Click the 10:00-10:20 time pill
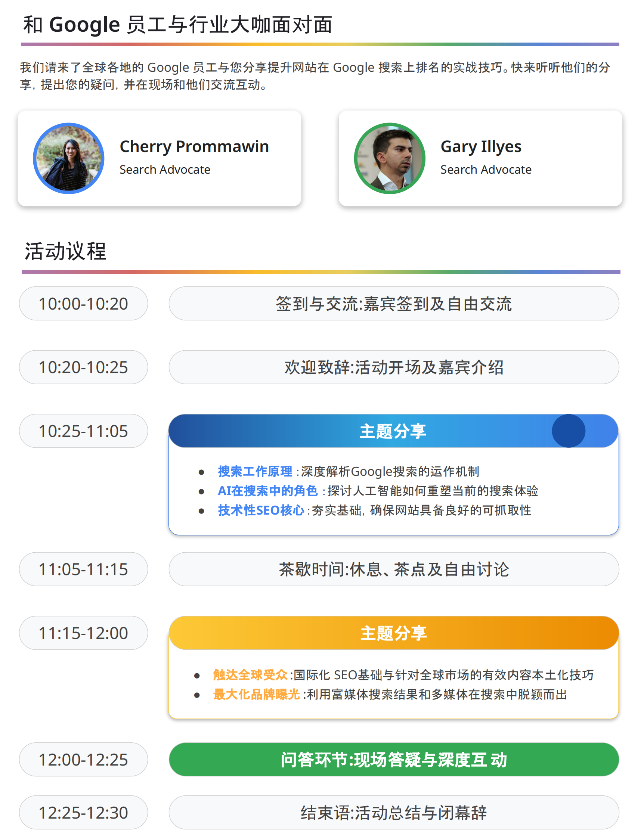Screen dimensions: 644x838 84,304
